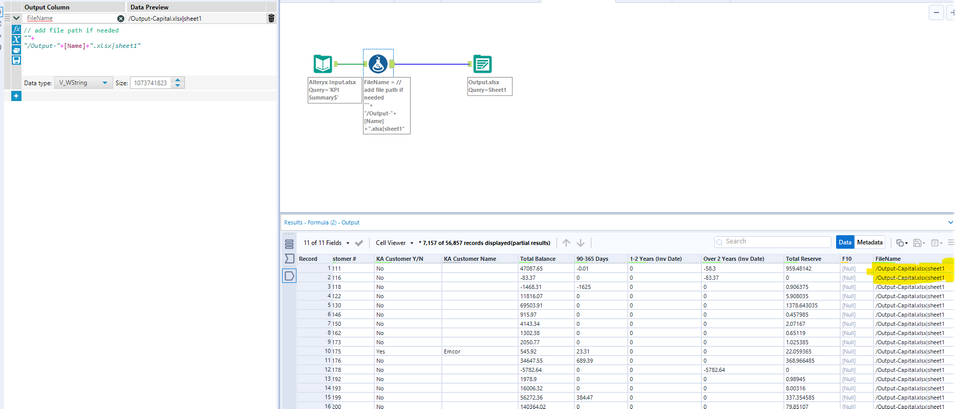
Task: Open the new window results icon
Action: click(937, 242)
